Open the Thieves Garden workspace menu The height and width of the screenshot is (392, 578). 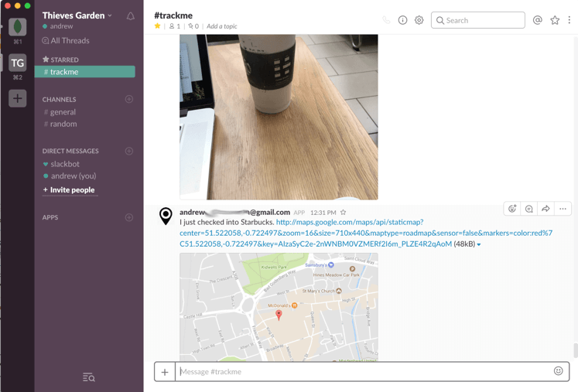77,15
